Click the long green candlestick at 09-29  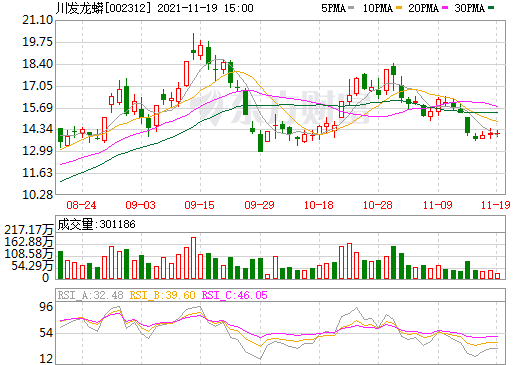260,141
